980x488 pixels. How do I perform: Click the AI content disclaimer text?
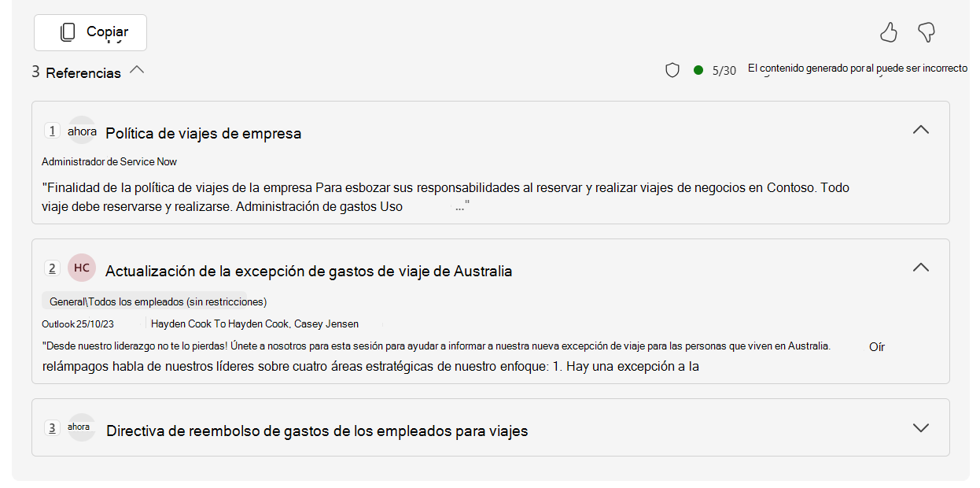tap(856, 68)
